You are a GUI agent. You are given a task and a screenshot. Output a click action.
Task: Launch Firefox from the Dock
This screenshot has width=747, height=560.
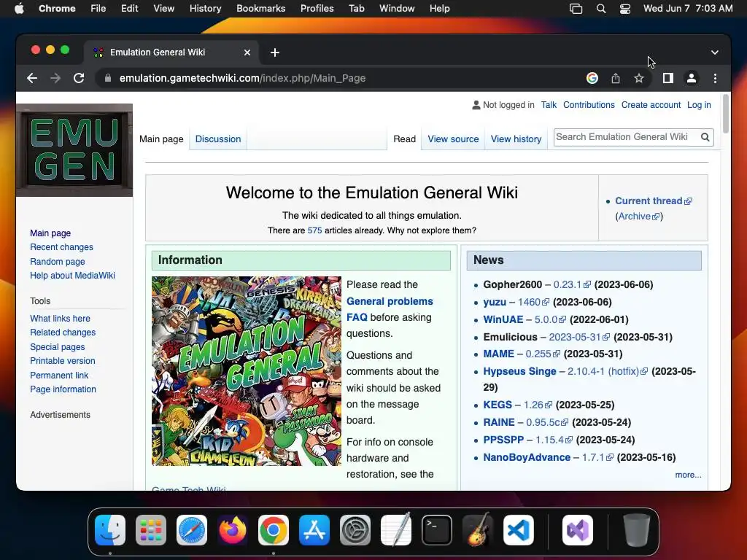pos(233,530)
